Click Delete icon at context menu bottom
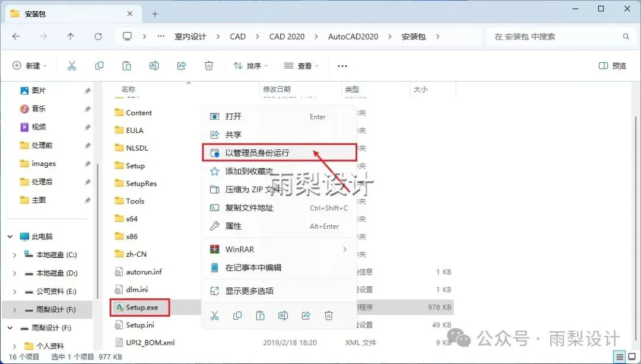 click(x=329, y=315)
